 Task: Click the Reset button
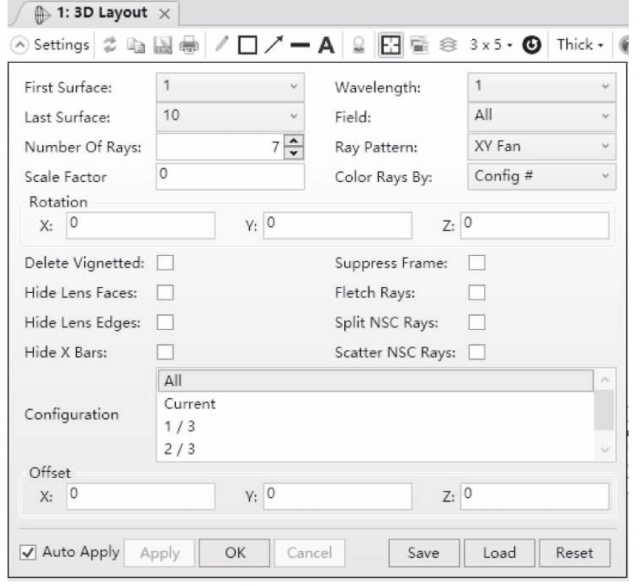[x=567, y=552]
